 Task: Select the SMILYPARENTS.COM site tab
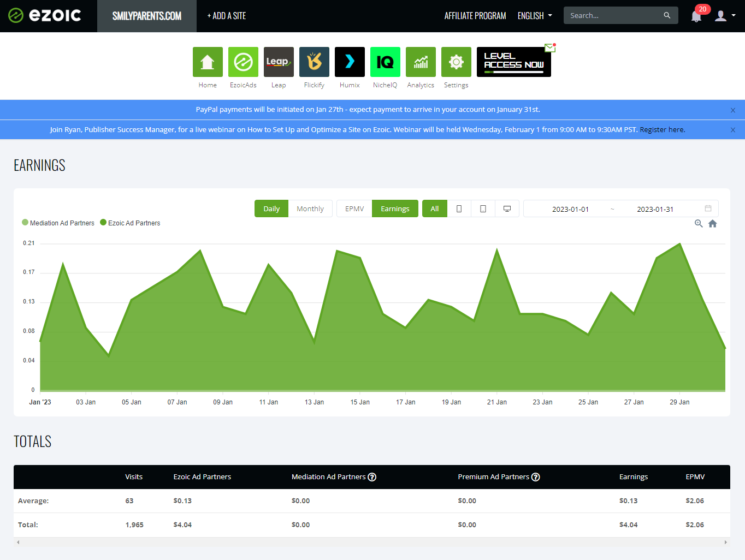tap(147, 16)
